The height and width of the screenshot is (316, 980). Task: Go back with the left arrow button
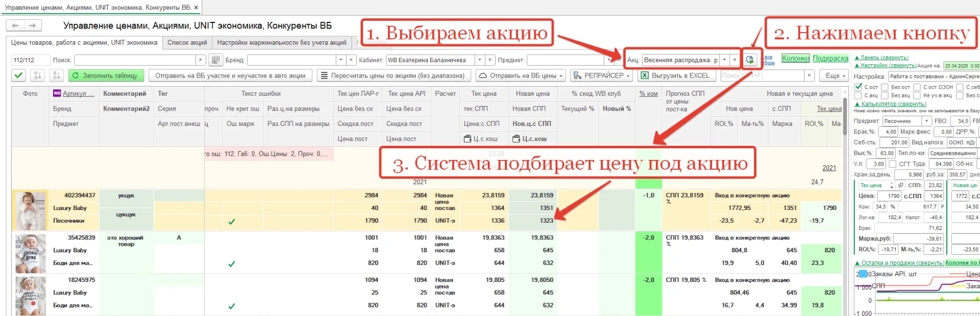tap(15, 25)
